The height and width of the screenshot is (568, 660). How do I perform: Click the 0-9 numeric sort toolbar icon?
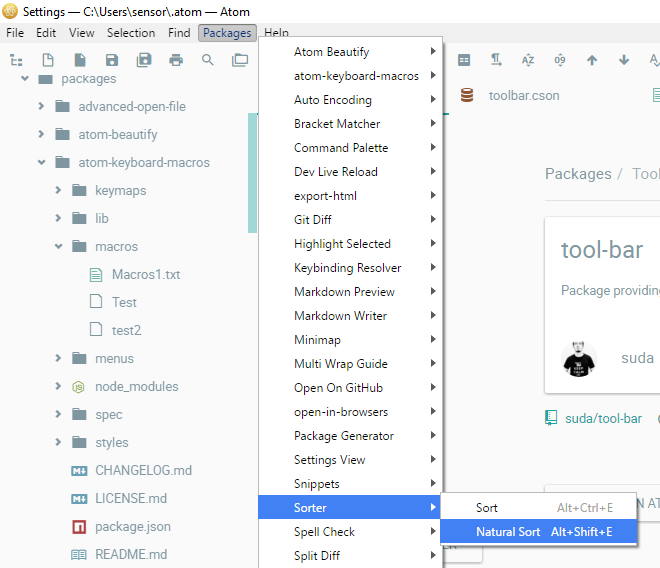[560, 60]
